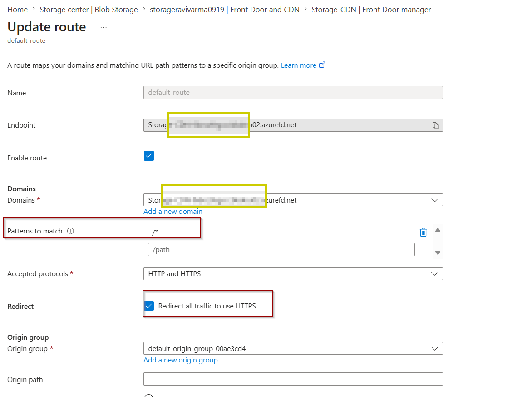
Task: Click Add a new origin group
Action: coord(181,360)
